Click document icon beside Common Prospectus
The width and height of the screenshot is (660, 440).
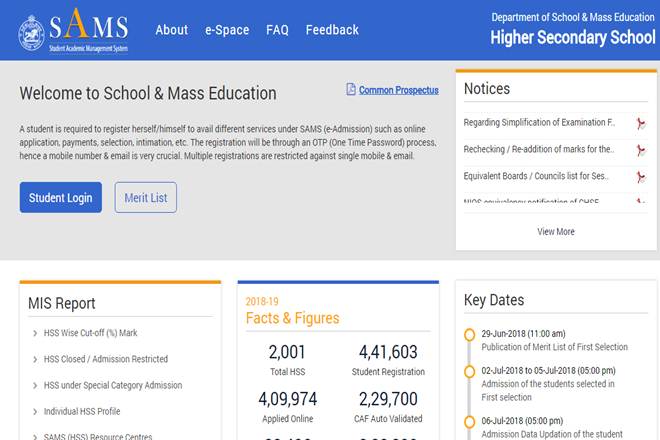tap(351, 90)
